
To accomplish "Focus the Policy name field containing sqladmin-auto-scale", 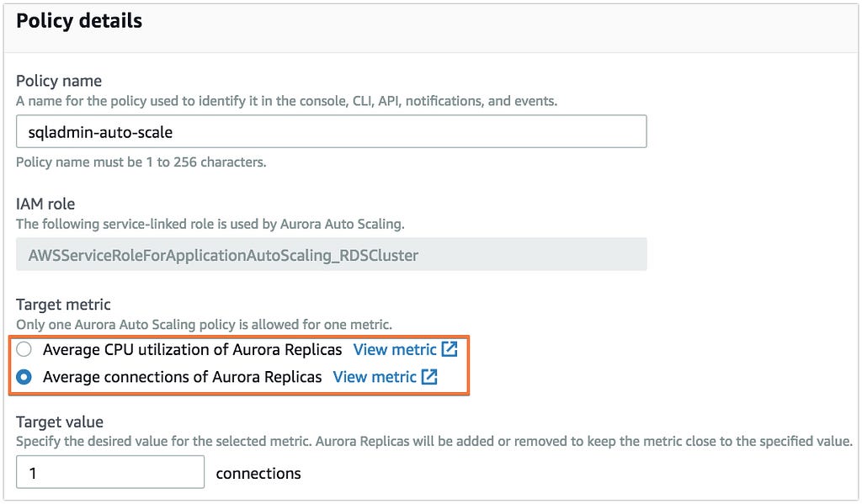I will click(332, 131).
